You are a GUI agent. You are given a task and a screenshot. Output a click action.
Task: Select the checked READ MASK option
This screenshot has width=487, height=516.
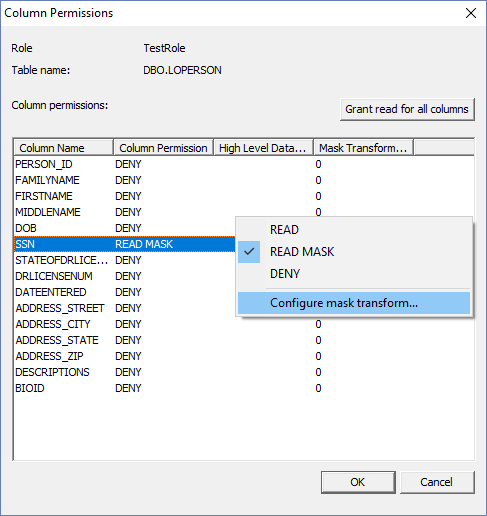tap(354, 252)
